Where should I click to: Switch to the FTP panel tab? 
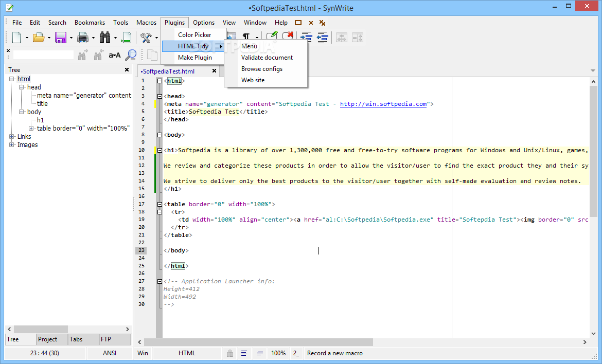tap(115, 339)
